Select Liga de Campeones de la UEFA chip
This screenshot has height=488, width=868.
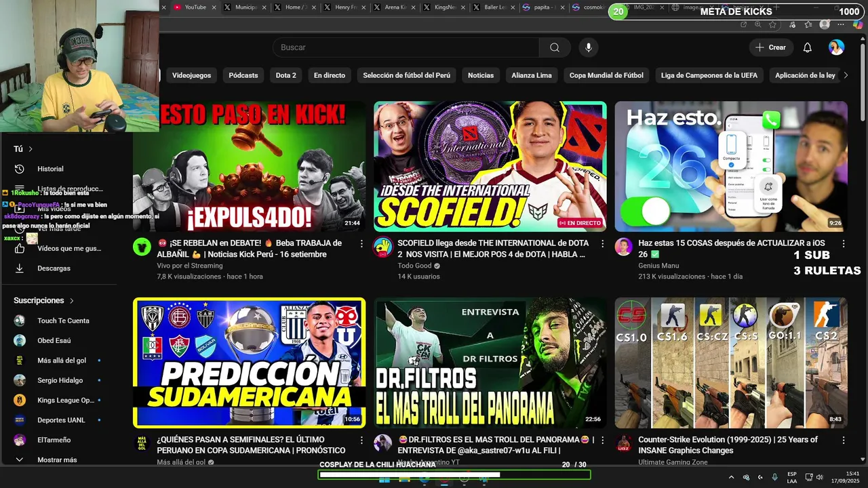pos(709,75)
